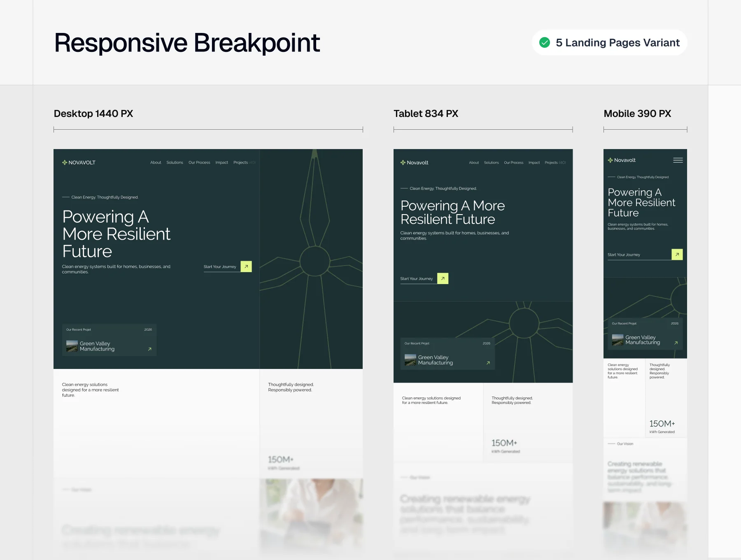Click the green arrow button in desktop hero

[x=246, y=266]
